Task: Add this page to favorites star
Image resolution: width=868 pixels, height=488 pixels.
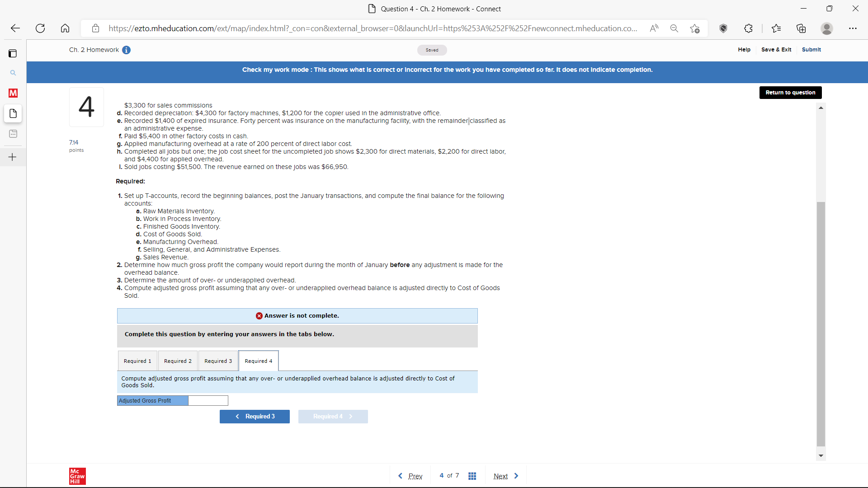Action: pos(695,28)
